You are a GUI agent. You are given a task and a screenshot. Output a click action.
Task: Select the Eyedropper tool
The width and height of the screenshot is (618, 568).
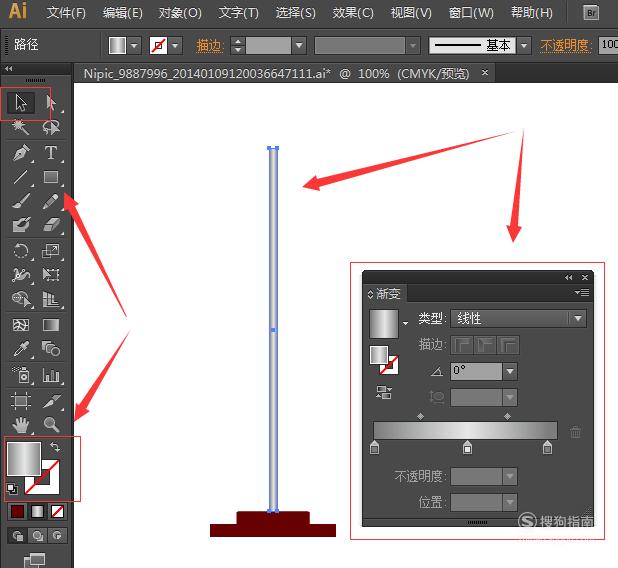tap(20, 349)
